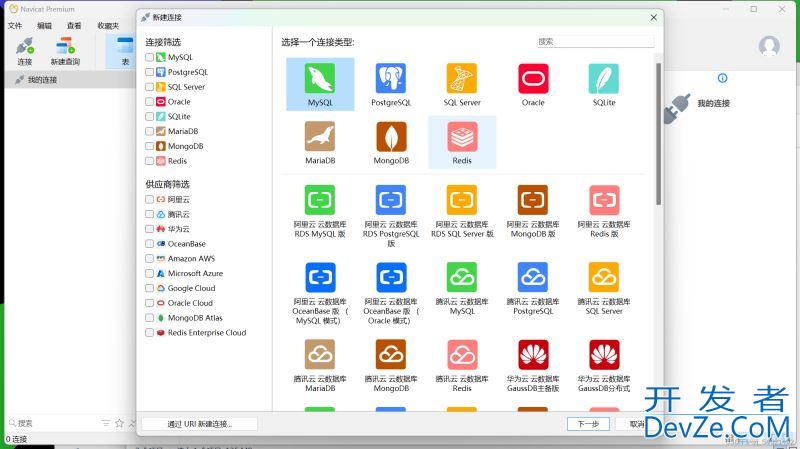Toggle the OceanBase vendor filter checkbox
The image size is (800, 449).
(149, 243)
